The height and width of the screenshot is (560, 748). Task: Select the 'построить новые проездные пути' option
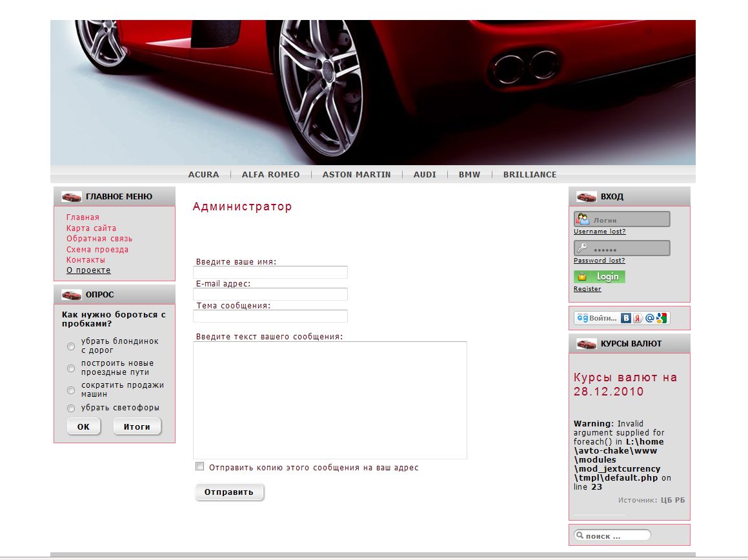71,368
